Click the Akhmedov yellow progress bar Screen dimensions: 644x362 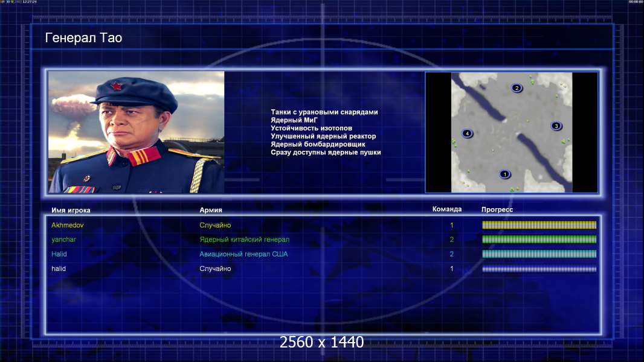(539, 225)
